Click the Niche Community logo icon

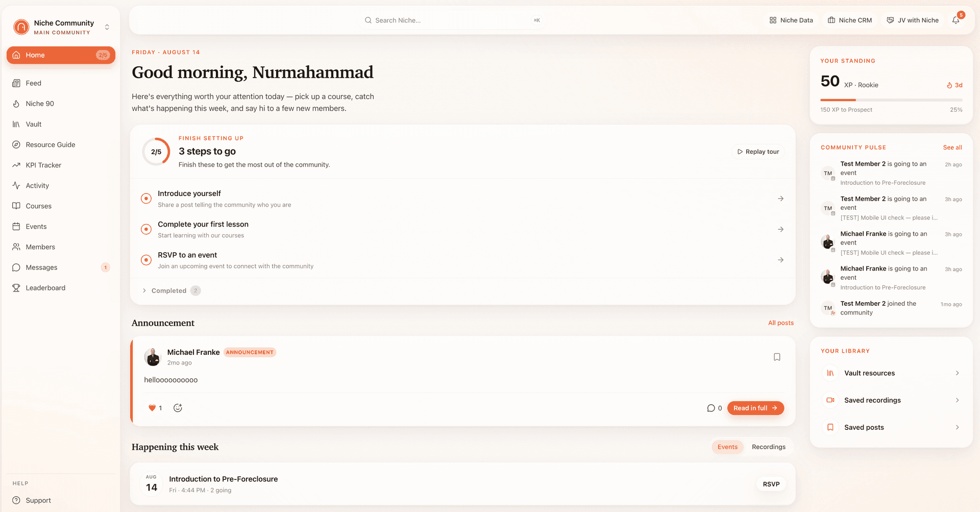coord(21,27)
